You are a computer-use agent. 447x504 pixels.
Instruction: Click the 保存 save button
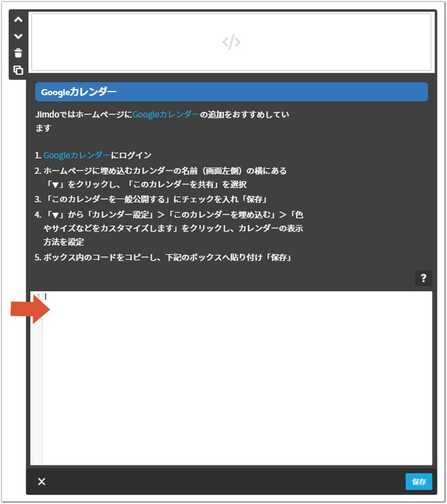[x=419, y=482]
